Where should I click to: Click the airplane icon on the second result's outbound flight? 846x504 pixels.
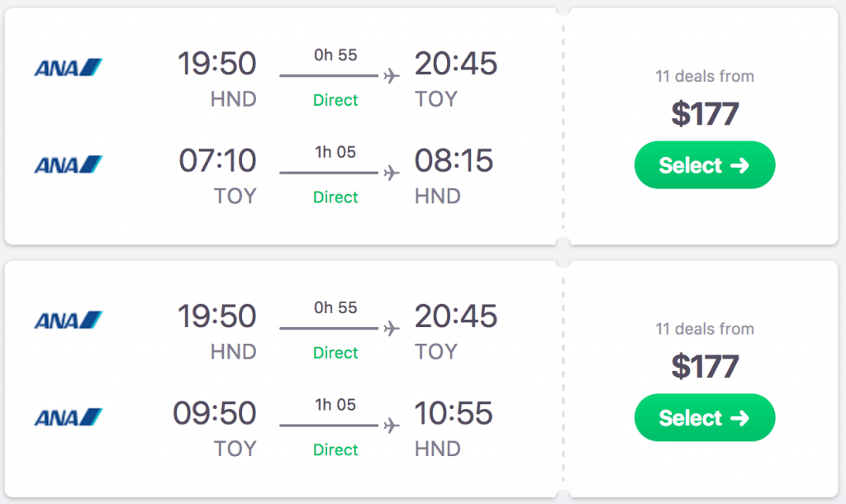click(392, 329)
